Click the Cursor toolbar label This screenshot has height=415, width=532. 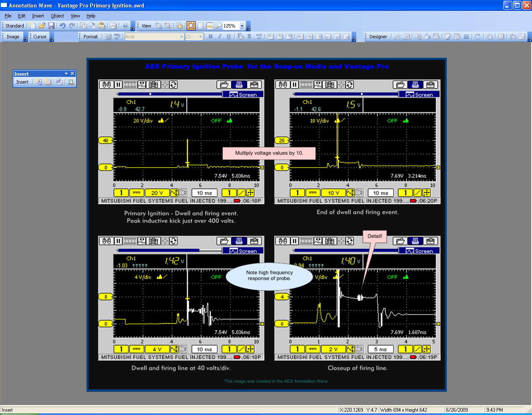[40, 37]
